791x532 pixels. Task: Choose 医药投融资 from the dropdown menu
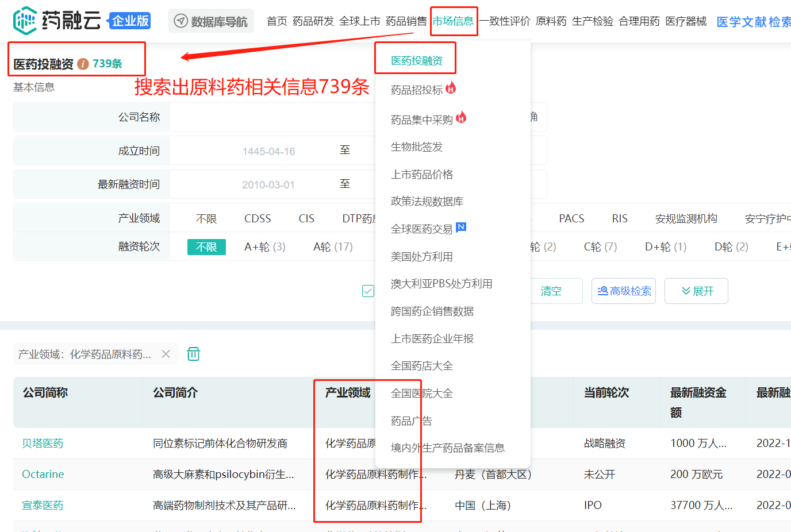tap(417, 61)
